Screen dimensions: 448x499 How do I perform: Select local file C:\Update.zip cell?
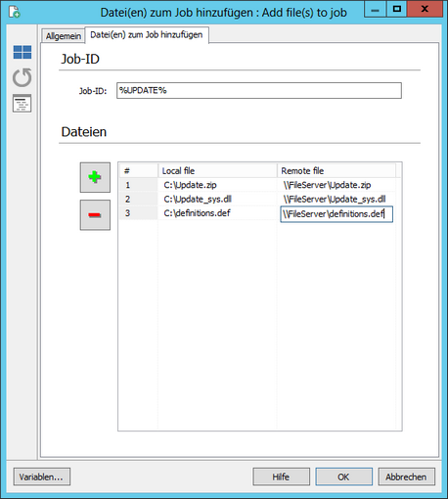[x=217, y=185]
